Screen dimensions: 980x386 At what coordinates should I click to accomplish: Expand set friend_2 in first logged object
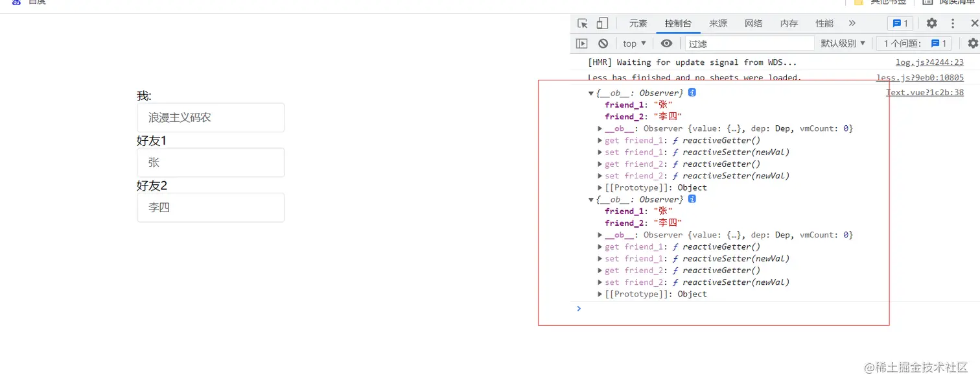600,176
